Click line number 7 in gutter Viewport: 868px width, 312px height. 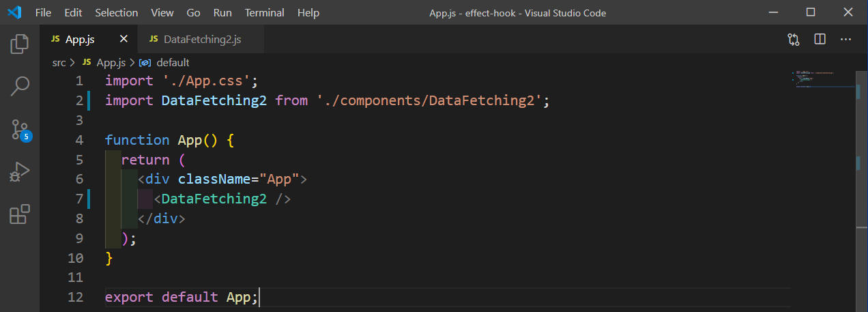click(x=79, y=199)
